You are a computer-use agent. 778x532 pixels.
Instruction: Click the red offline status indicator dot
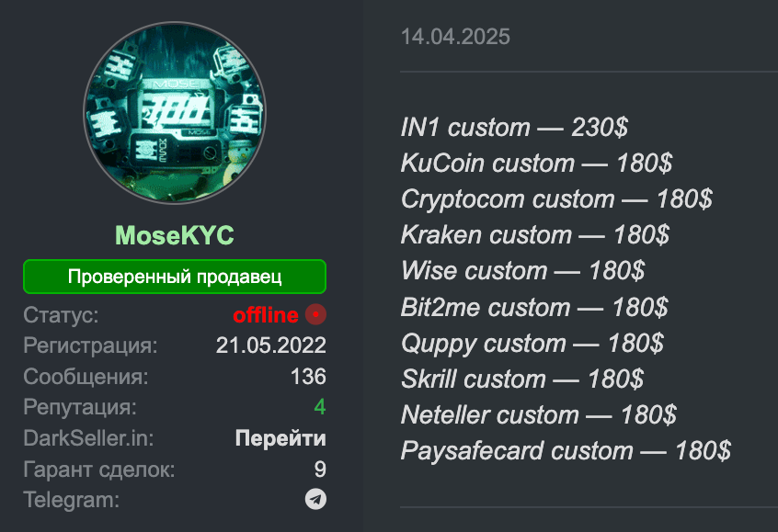315,314
